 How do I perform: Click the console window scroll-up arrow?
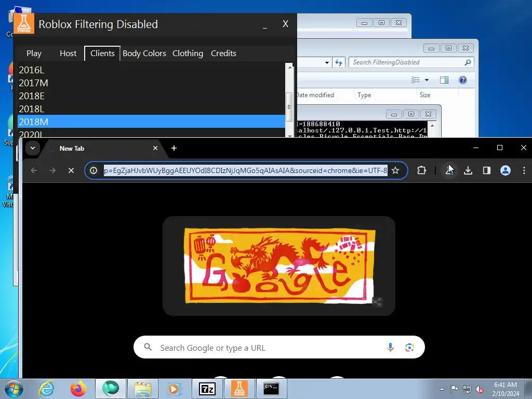[432, 126]
